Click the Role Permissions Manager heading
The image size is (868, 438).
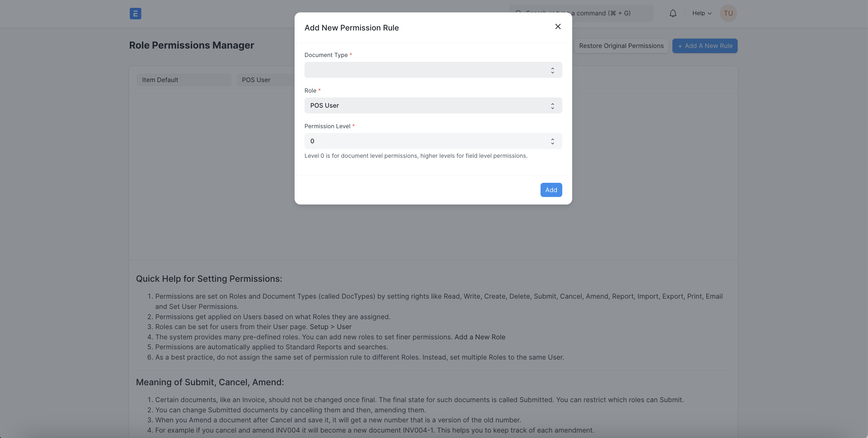pos(191,45)
